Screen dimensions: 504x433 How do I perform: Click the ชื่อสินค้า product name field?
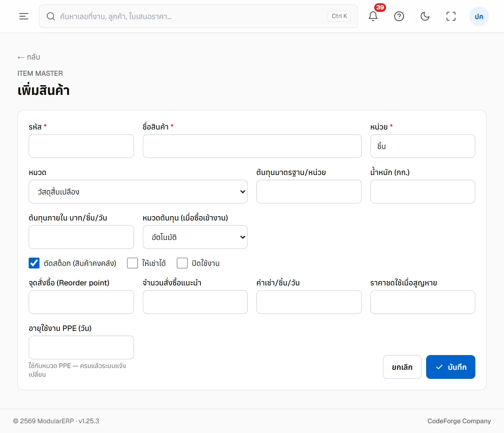(x=252, y=146)
